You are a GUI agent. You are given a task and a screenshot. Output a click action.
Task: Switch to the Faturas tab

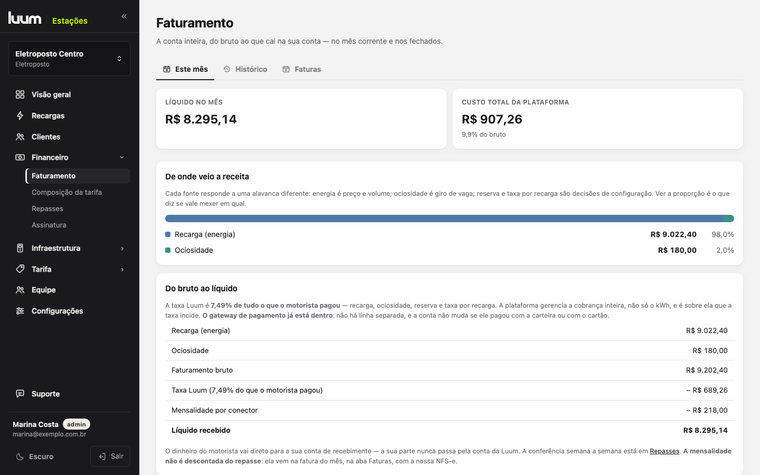pyautogui.click(x=301, y=69)
